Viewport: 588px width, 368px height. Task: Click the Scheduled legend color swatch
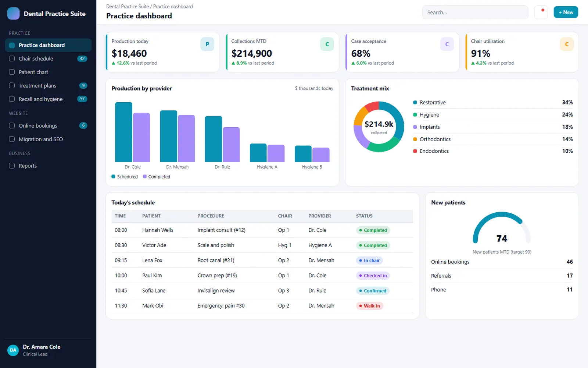click(114, 177)
